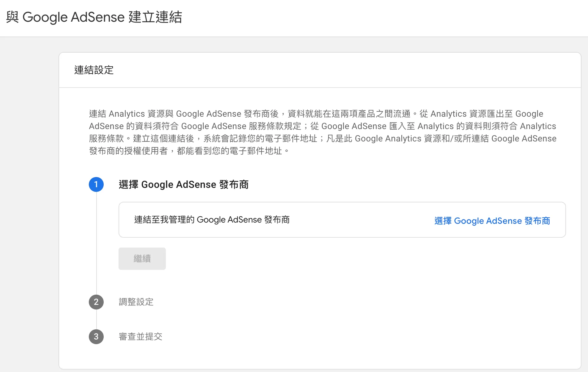This screenshot has width=588, height=372.
Task: Click the 連結至我管理的 Google AdSense 發布商 text
Action: point(212,220)
